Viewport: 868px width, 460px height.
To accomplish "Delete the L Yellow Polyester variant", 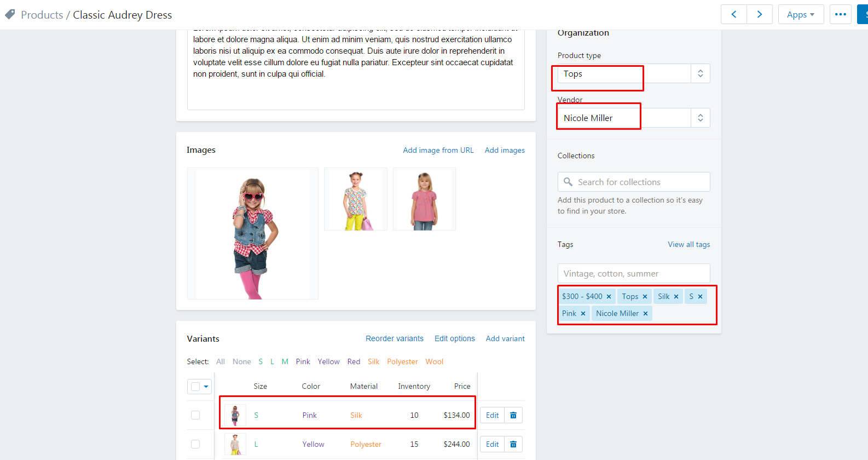I will click(x=513, y=444).
